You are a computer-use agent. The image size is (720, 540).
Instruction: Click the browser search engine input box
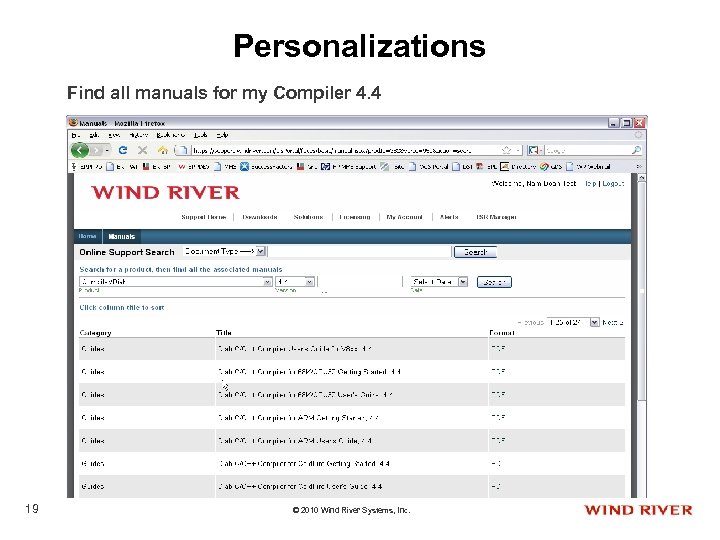point(588,150)
